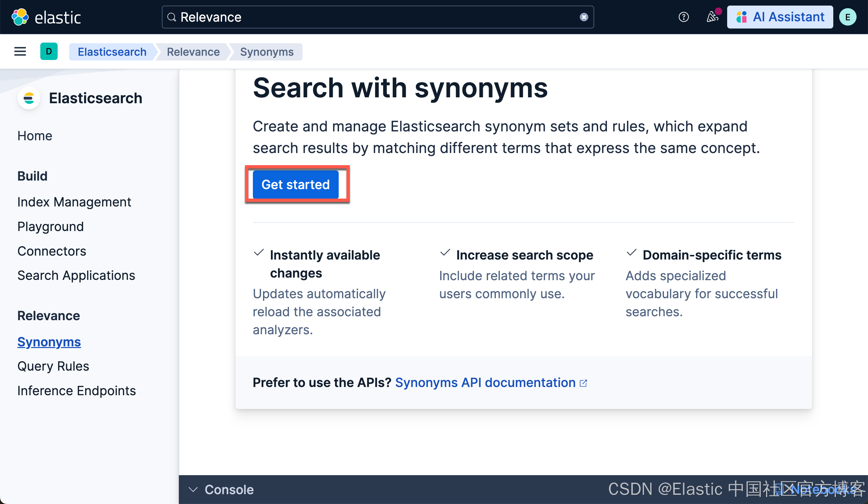Open Index Management from the sidebar
Screen dimensions: 868x504
74,202
